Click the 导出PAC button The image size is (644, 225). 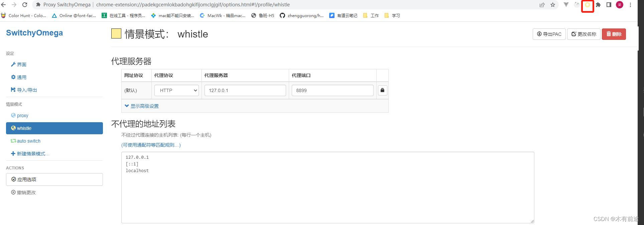(x=549, y=34)
